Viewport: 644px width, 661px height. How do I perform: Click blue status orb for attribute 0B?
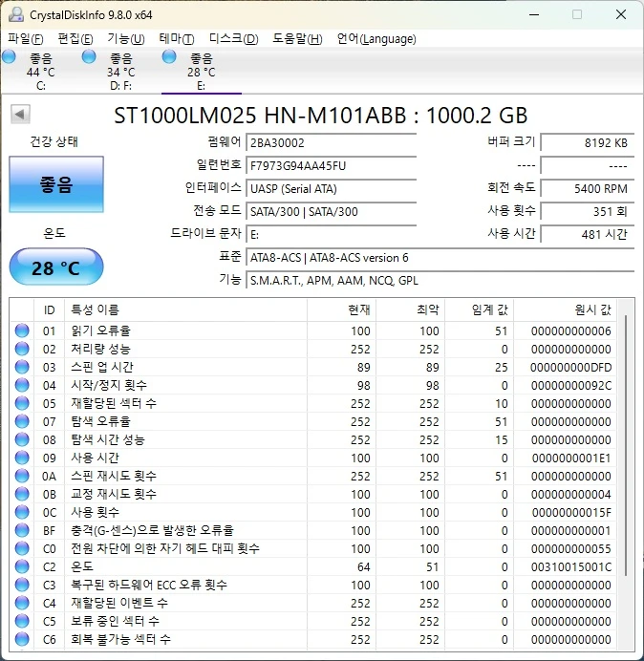22,494
